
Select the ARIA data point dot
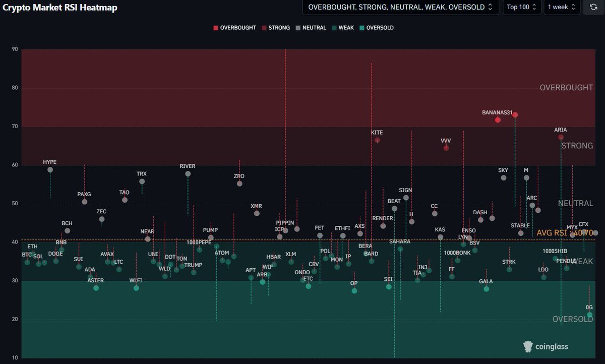pos(561,137)
